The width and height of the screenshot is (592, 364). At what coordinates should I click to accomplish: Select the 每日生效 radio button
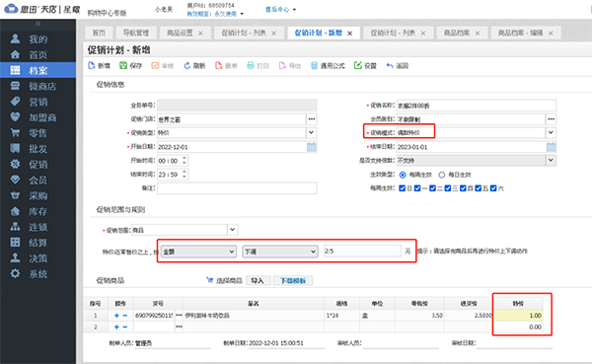pyautogui.click(x=441, y=175)
